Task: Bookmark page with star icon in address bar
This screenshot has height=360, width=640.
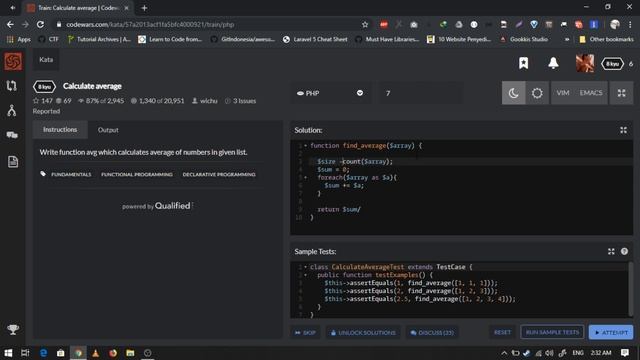Action: pos(365,24)
